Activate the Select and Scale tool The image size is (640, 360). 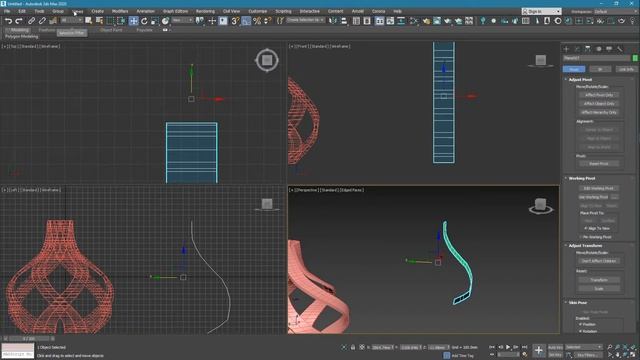(x=155, y=21)
